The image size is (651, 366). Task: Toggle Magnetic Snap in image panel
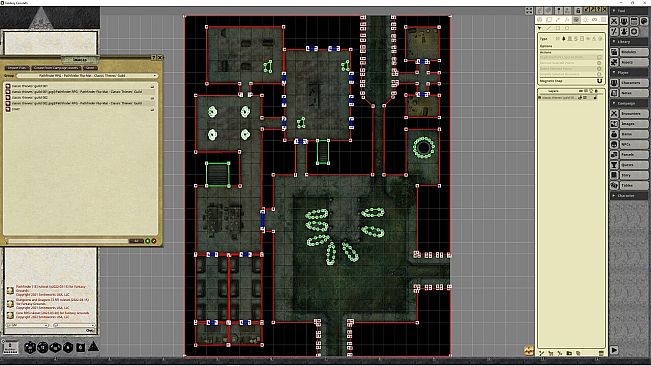click(599, 81)
